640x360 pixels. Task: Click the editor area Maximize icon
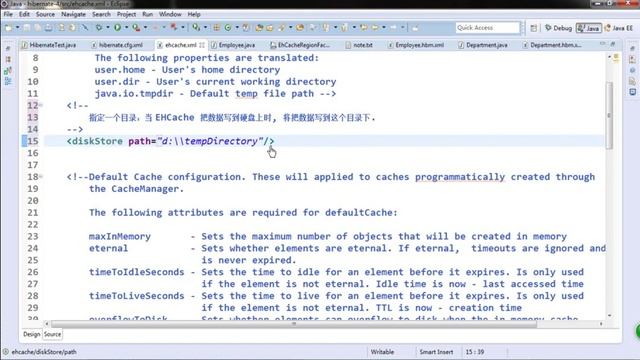[613, 43]
